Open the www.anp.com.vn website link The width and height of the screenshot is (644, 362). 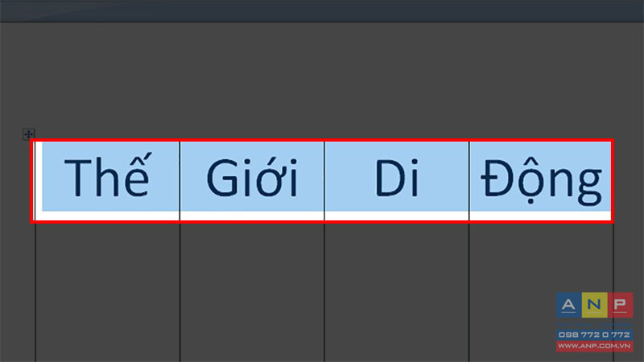pos(594,346)
